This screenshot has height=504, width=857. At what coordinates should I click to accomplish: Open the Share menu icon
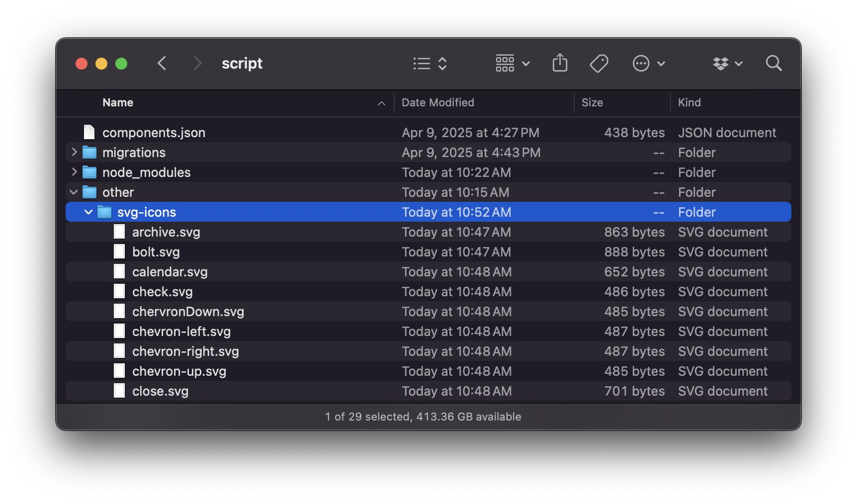[560, 63]
